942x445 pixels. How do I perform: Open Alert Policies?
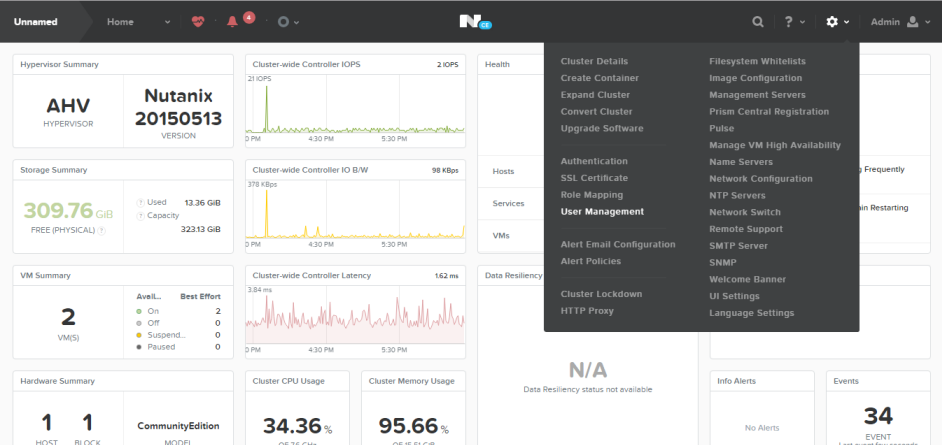tap(591, 261)
